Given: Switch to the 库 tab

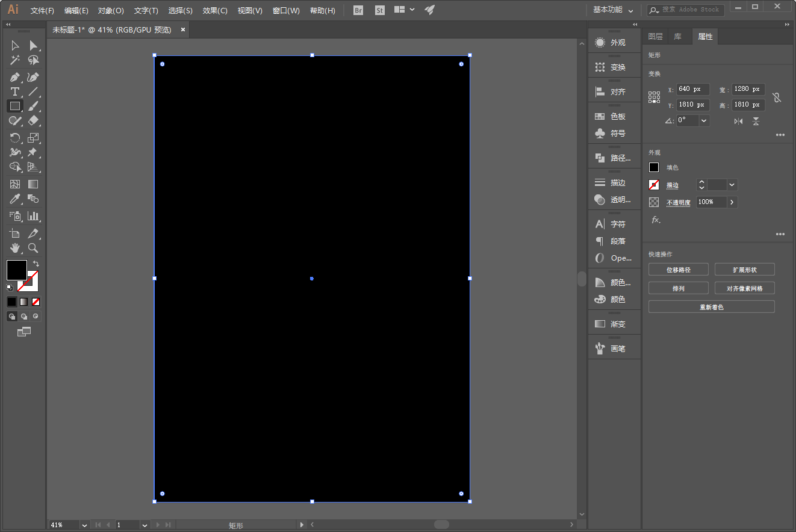Looking at the screenshot, I should tap(678, 37).
